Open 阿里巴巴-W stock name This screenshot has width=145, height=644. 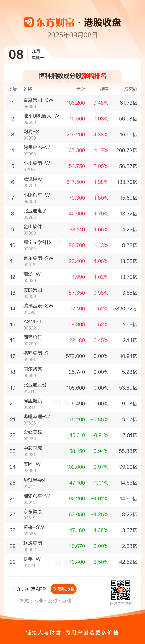point(37,147)
